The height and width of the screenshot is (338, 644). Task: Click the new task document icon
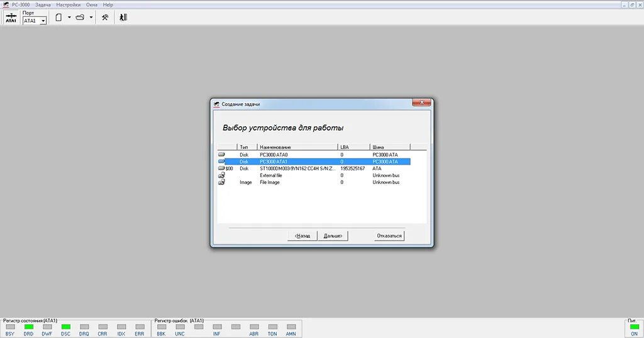pyautogui.click(x=58, y=17)
